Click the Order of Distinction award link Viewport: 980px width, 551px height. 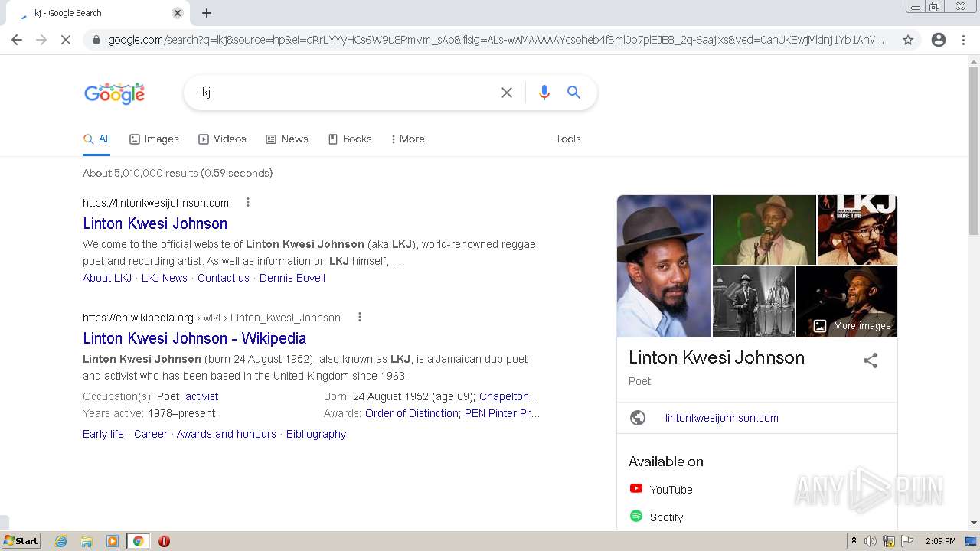[412, 413]
